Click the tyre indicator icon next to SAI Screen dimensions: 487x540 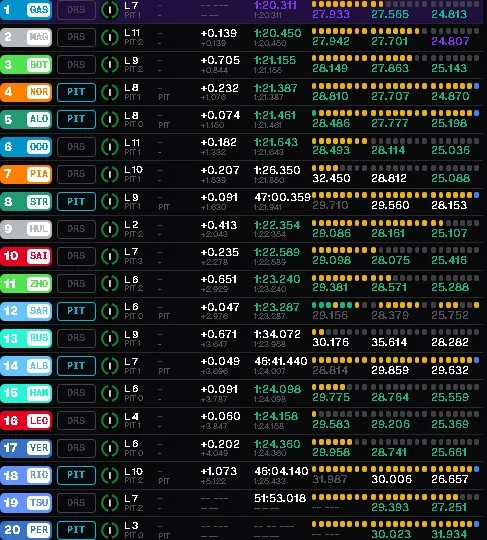(x=110, y=256)
